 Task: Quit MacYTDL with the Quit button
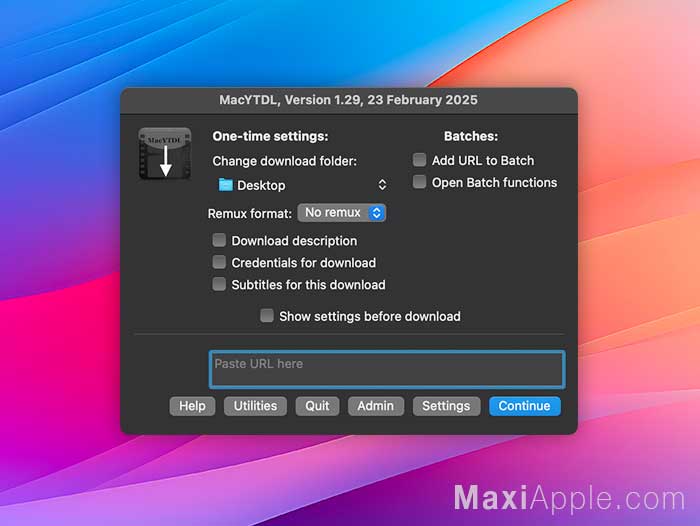pyautogui.click(x=317, y=406)
